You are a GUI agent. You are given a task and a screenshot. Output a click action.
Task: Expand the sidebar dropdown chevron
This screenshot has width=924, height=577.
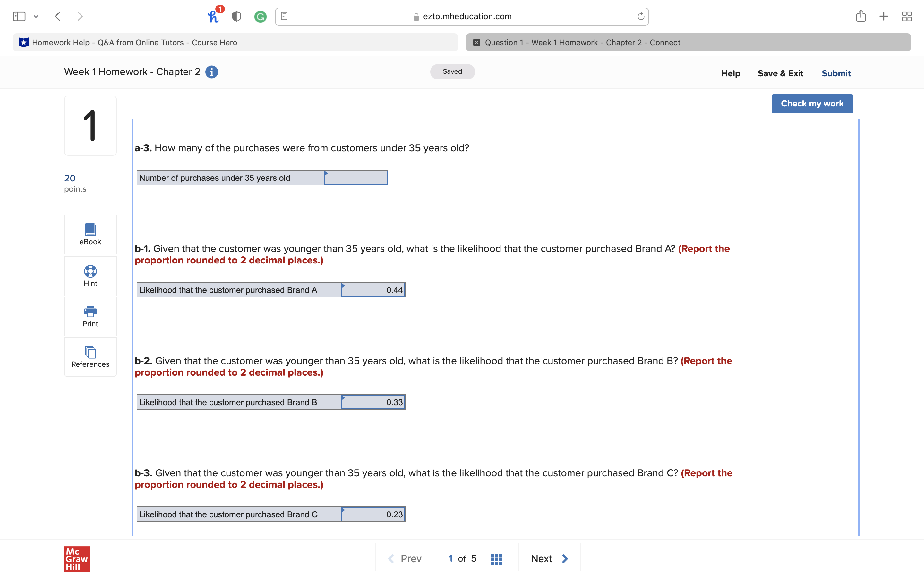36,16
